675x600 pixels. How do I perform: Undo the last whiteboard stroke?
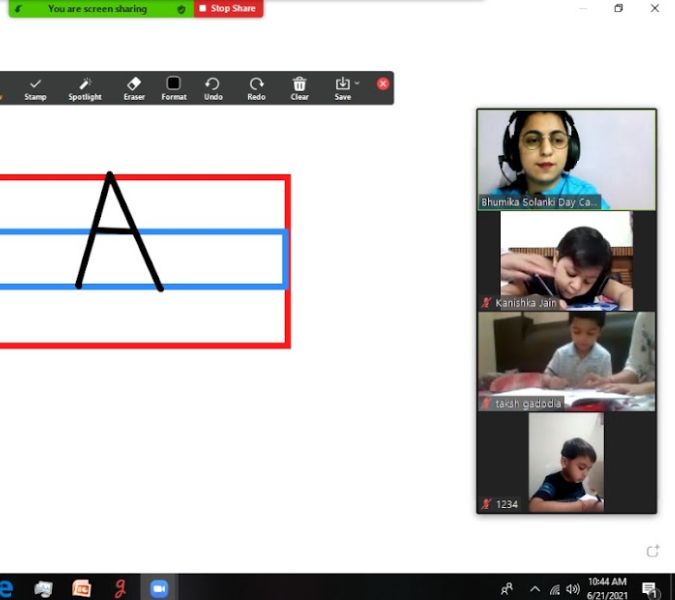pyautogui.click(x=213, y=88)
